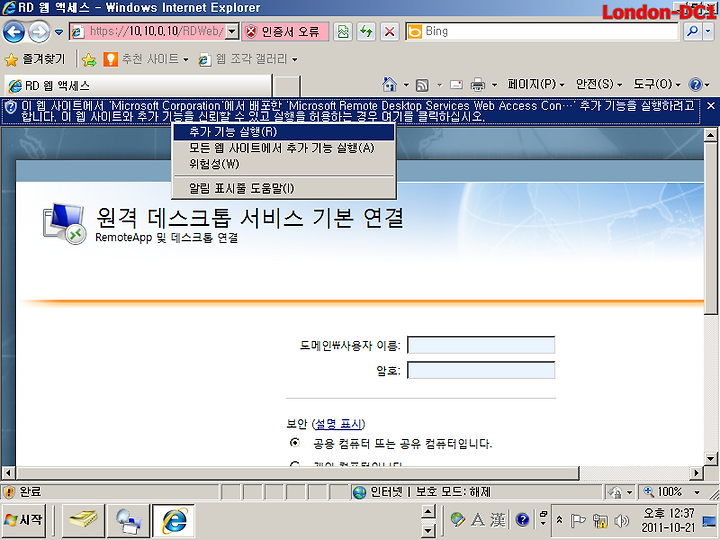Choose 위험성(W) menu entry

point(284,164)
